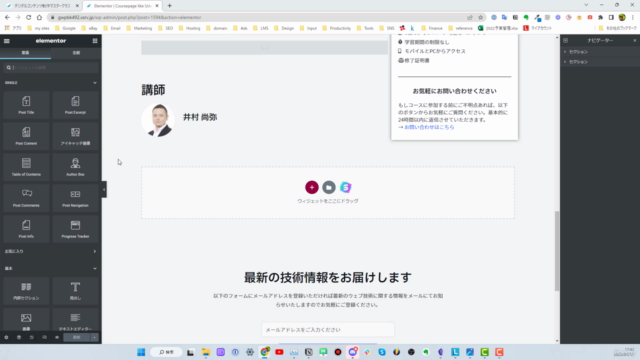Viewport: 640px width, 360px height.
Task: Open a new Chrome tab
Action: [169, 6]
